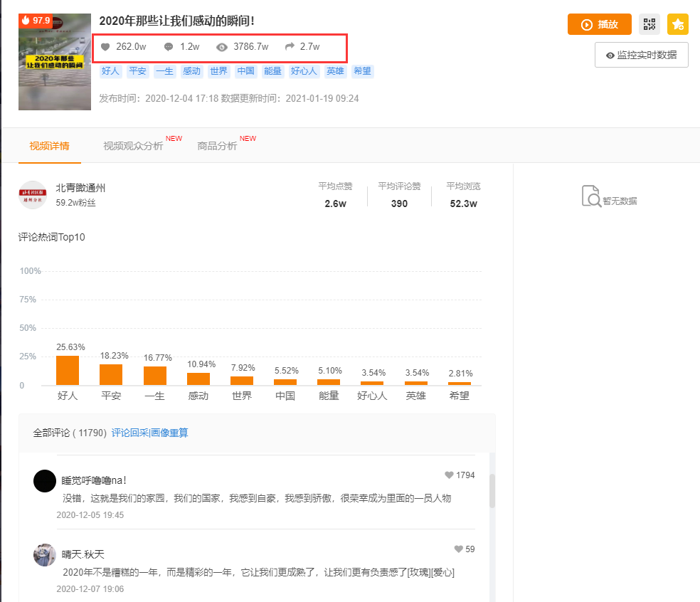This screenshot has height=602, width=700.
Task: Switch to the 商品分析 tab
Action: [217, 146]
